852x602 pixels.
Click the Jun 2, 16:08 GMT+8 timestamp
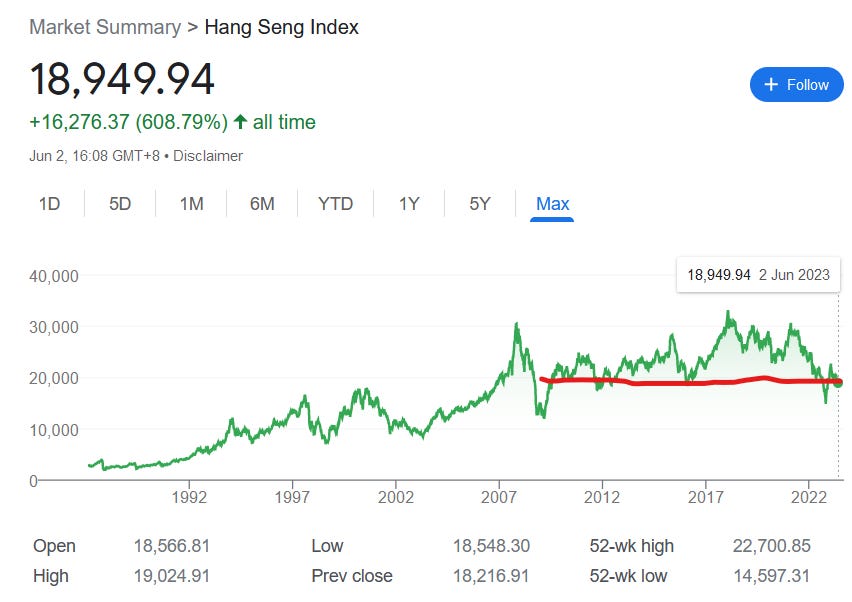(95, 156)
